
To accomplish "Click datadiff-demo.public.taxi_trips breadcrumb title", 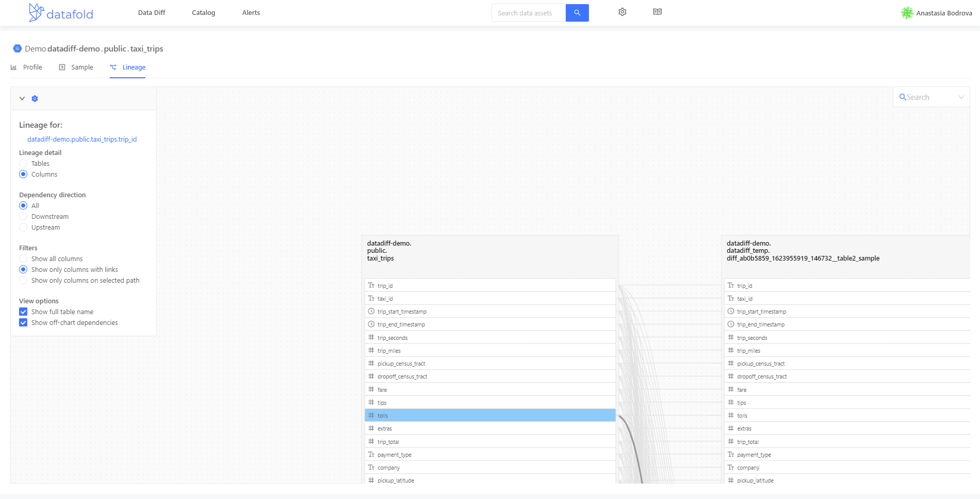I will pyautogui.click(x=105, y=48).
